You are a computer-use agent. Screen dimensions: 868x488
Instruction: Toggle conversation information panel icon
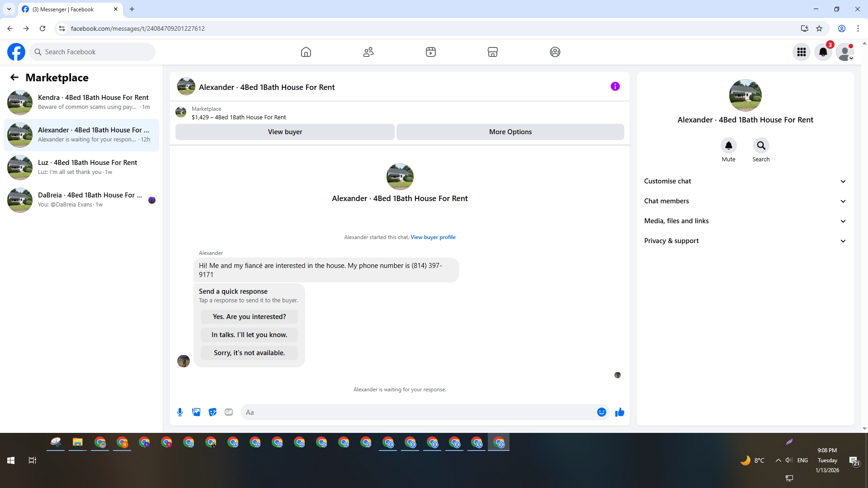coord(615,86)
